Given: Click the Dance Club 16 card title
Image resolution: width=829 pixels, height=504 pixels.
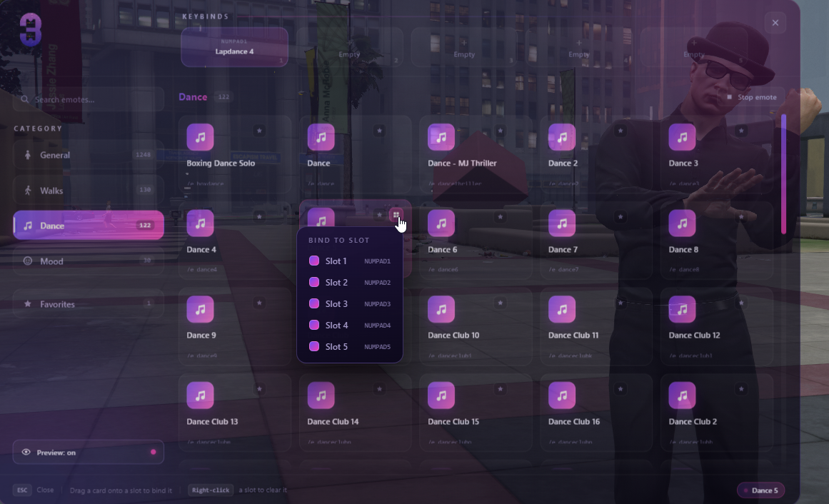Looking at the screenshot, I should pos(573,421).
